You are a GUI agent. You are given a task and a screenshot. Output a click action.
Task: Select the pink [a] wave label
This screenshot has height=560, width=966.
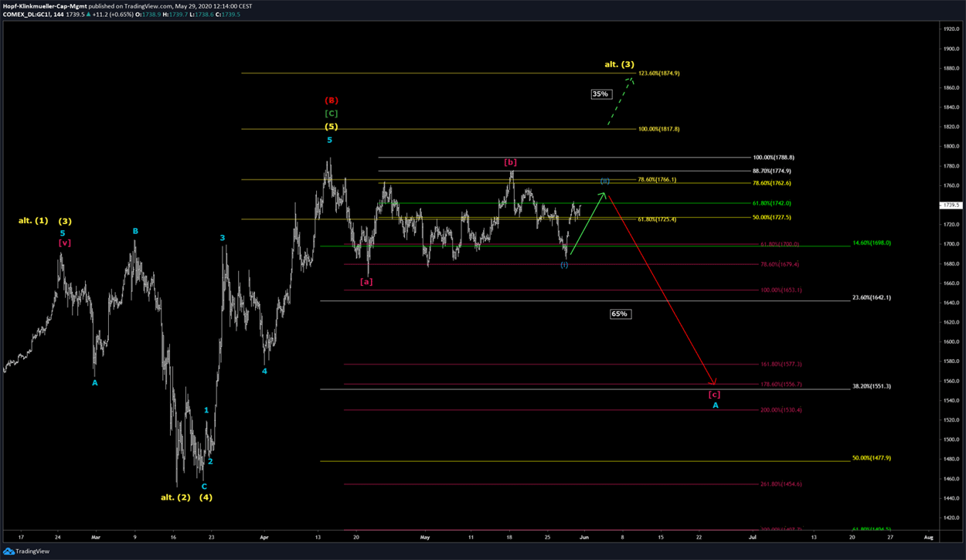point(366,282)
